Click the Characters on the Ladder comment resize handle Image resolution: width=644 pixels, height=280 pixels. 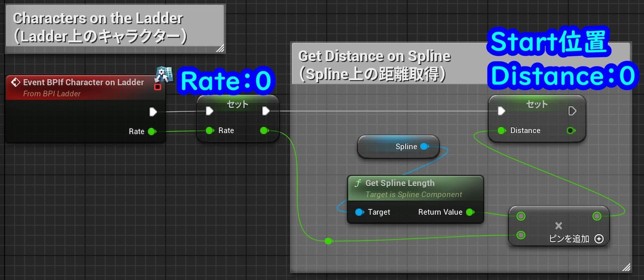[x=220, y=48]
